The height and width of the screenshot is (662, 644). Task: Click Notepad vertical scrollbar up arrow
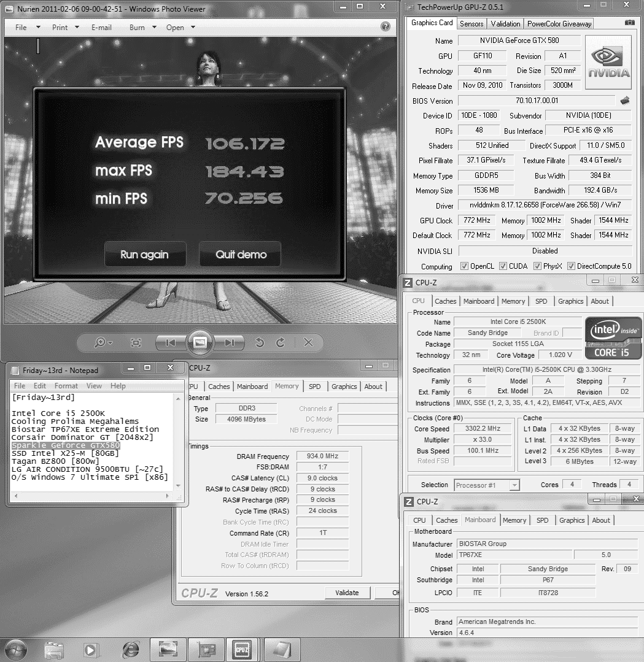click(178, 399)
